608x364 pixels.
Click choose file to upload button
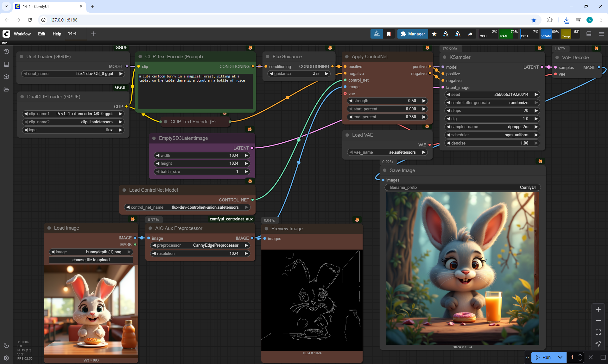tap(91, 260)
